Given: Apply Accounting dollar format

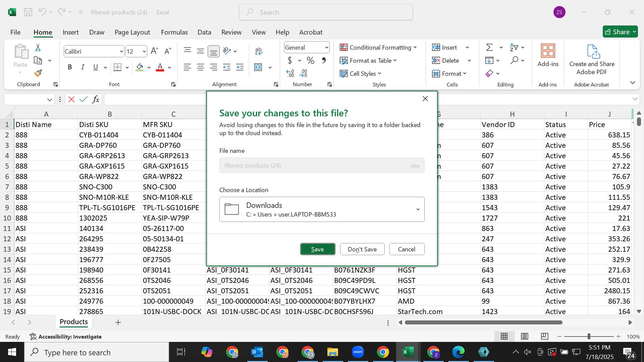Looking at the screenshot, I should coord(290,60).
